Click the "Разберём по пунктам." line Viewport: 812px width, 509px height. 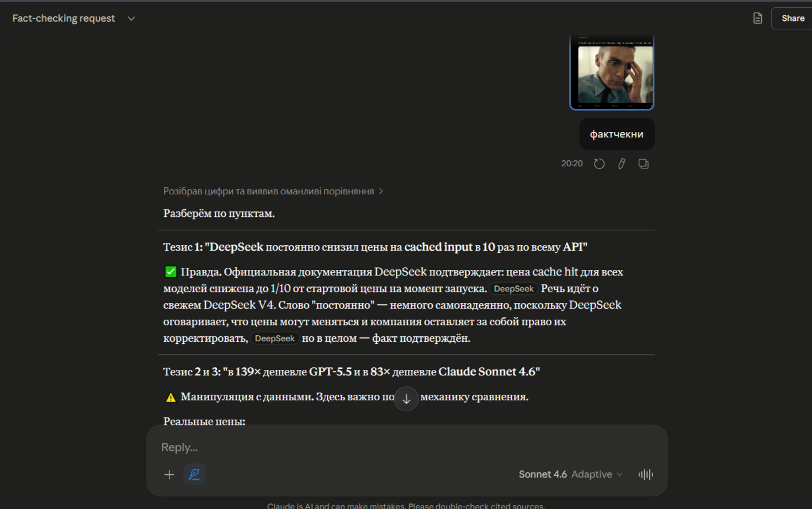219,214
